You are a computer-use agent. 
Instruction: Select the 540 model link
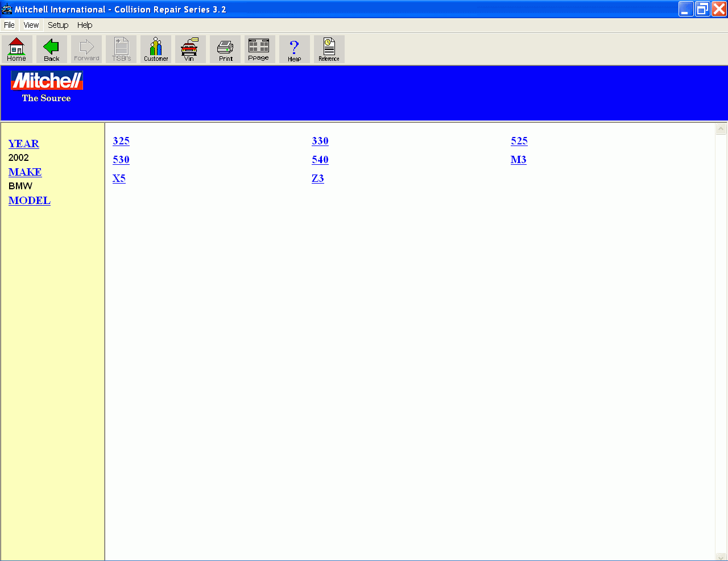320,160
